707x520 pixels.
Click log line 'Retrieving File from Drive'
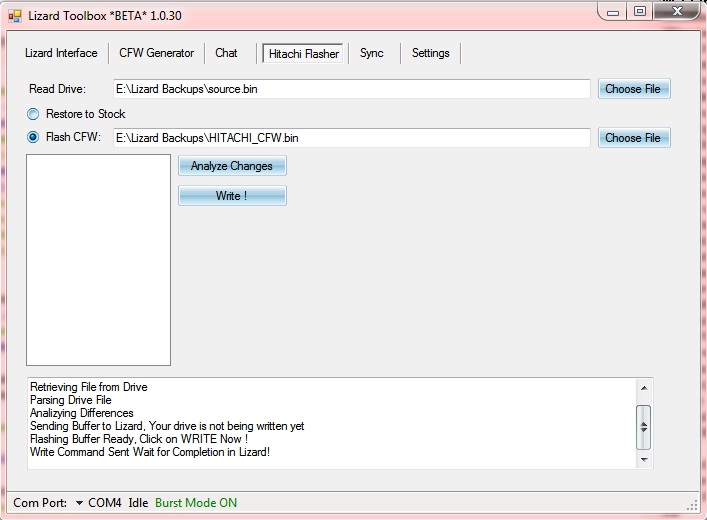[x=89, y=387]
